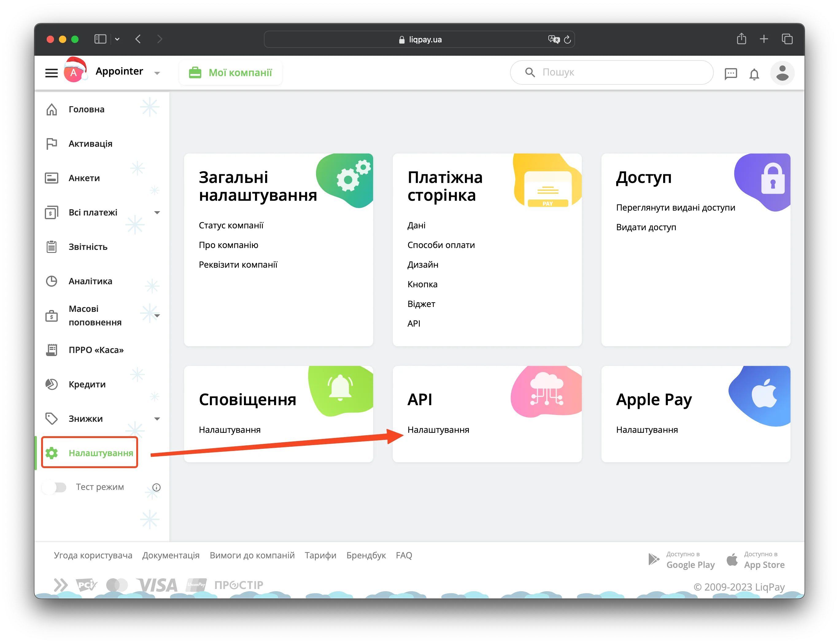Image resolution: width=839 pixels, height=644 pixels.
Task: Open API link under Платіжна сторінка
Action: tap(414, 324)
